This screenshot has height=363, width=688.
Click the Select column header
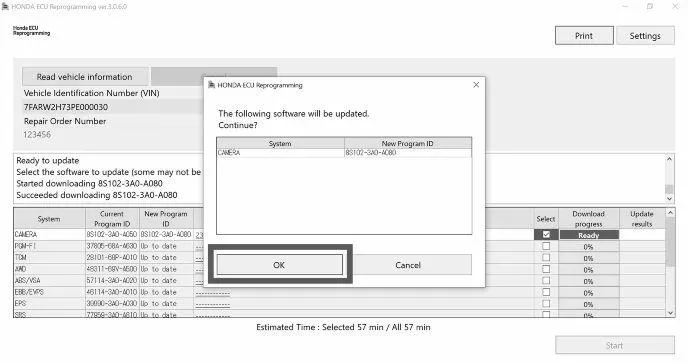pyautogui.click(x=546, y=219)
